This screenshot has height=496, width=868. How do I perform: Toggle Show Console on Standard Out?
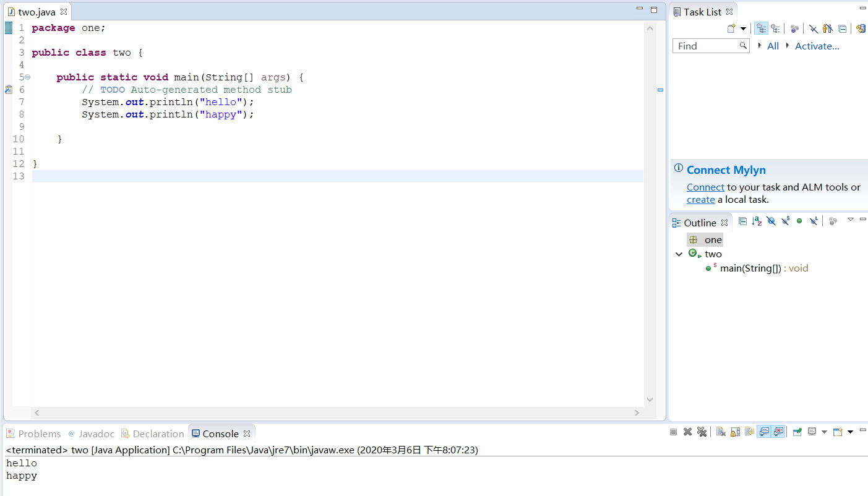[764, 432]
